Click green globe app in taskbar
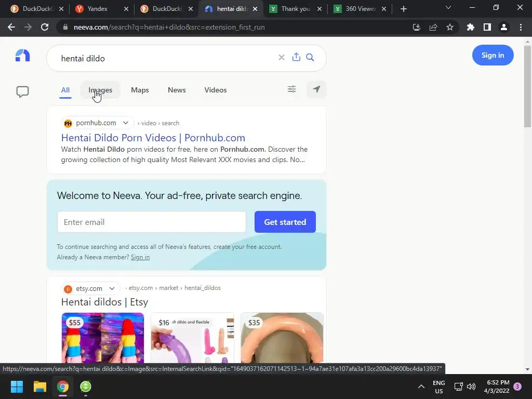 tap(86, 387)
